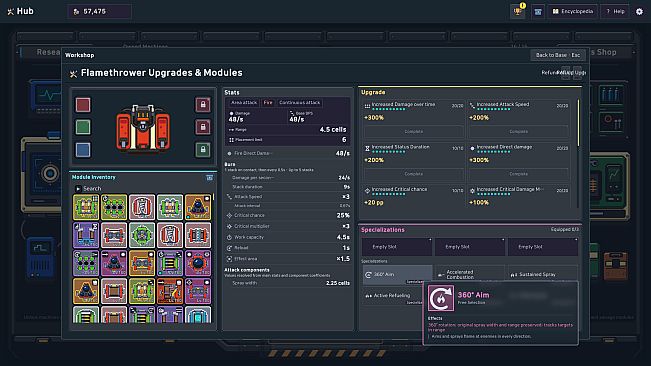Click the currency icon beside 57,475

pos(76,12)
